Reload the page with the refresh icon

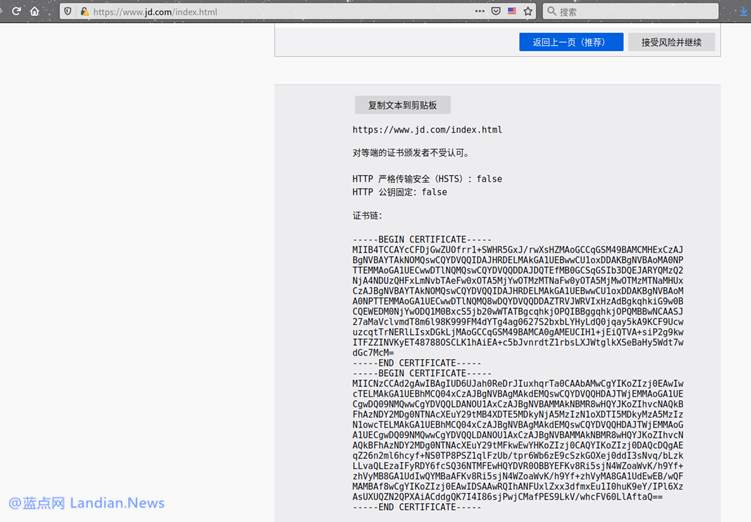coord(16,11)
